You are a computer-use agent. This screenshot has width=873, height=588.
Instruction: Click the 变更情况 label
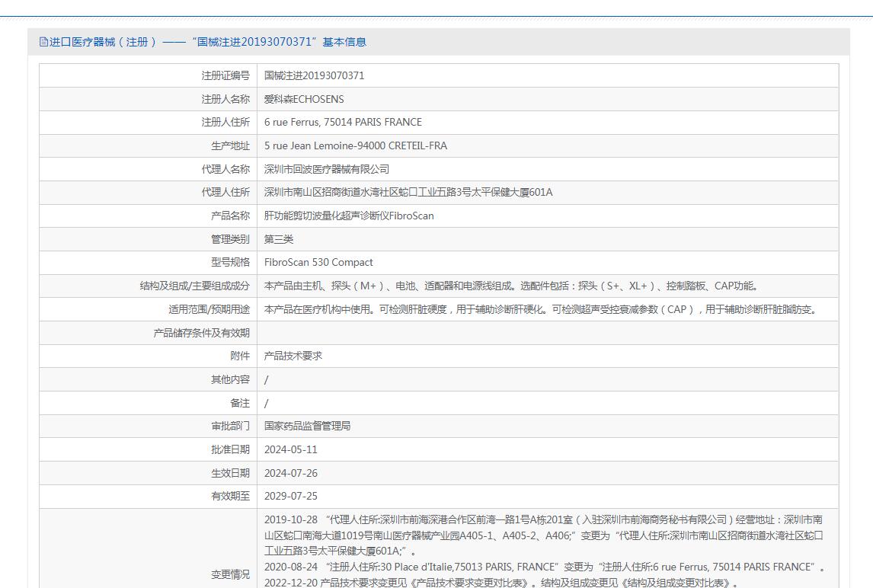(231, 574)
